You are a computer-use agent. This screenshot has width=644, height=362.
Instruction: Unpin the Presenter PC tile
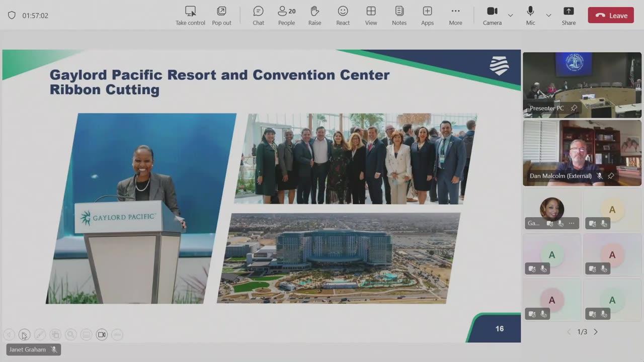click(574, 108)
